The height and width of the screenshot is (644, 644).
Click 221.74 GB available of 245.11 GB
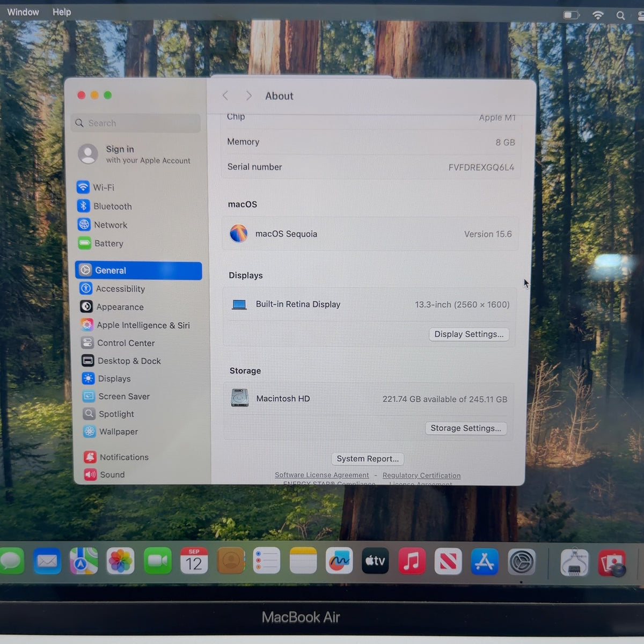445,399
